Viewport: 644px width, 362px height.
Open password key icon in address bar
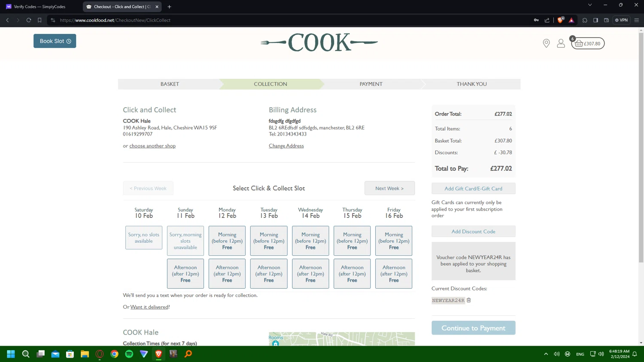click(536, 20)
